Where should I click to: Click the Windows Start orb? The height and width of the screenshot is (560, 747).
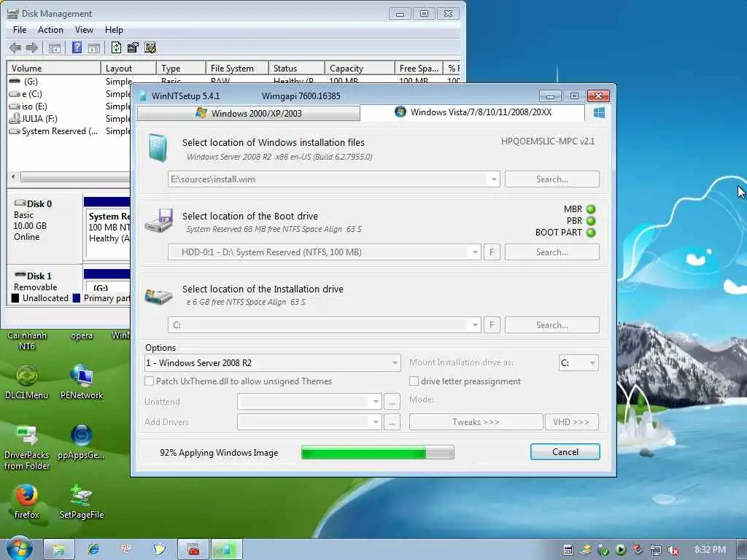pyautogui.click(x=19, y=548)
